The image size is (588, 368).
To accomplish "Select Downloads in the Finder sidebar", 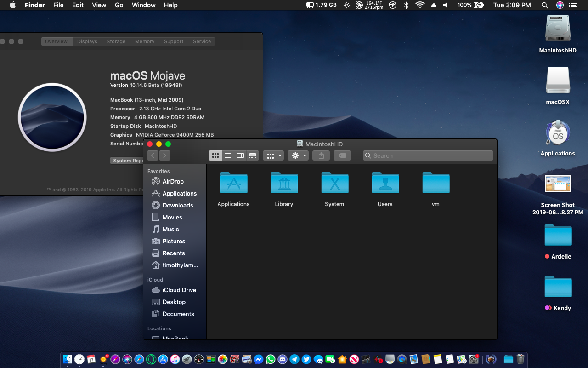I will tap(172, 205).
